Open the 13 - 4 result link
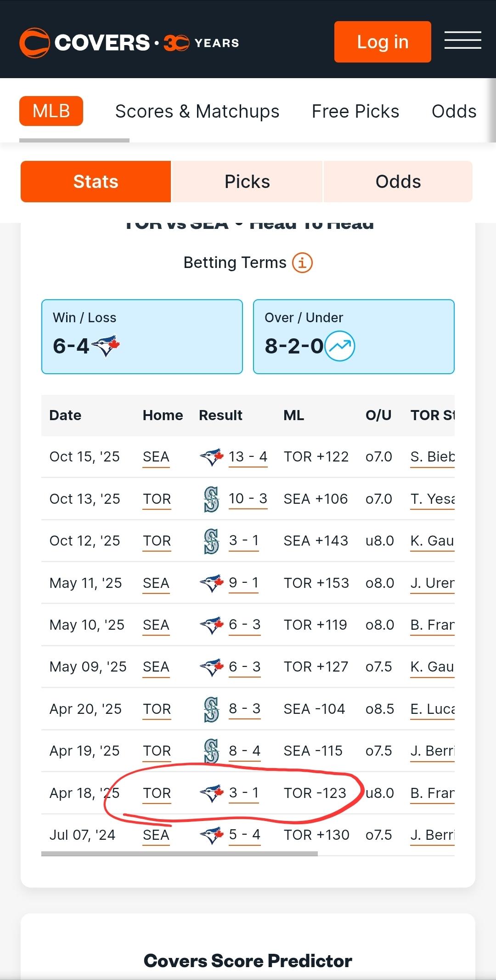Screen dimensions: 496x980 coord(248,457)
